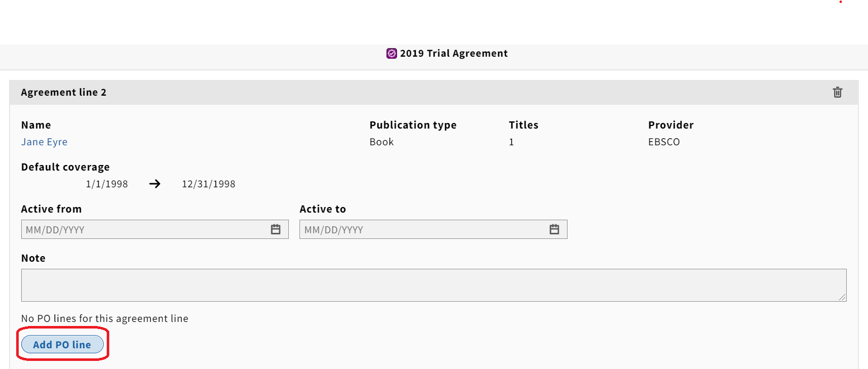Click the Note field resize handle
The image size is (868, 369).
[x=842, y=298]
